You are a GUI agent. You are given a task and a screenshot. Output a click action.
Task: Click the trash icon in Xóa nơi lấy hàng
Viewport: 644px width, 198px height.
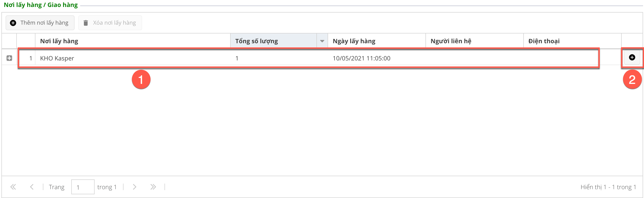point(86,23)
